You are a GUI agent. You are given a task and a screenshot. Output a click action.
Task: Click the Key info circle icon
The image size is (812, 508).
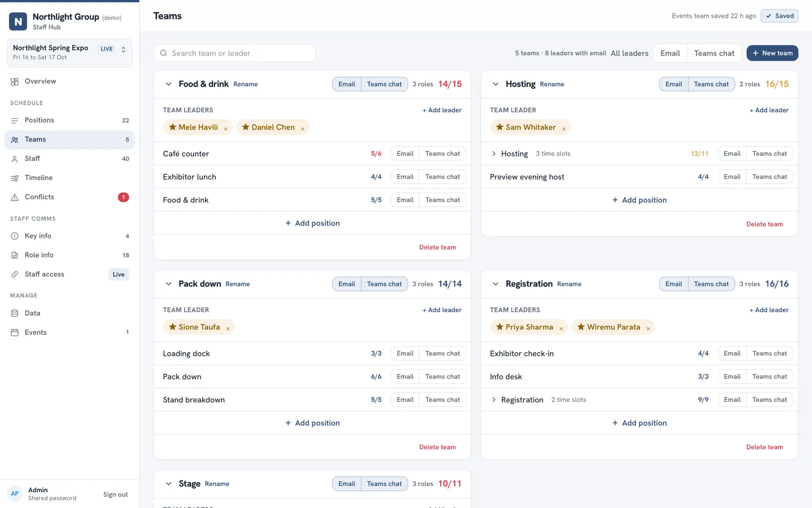tap(15, 236)
